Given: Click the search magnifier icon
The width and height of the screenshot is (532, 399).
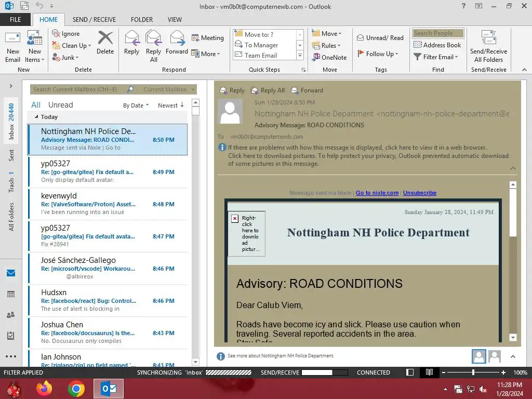Looking at the screenshot, I should [x=130, y=89].
